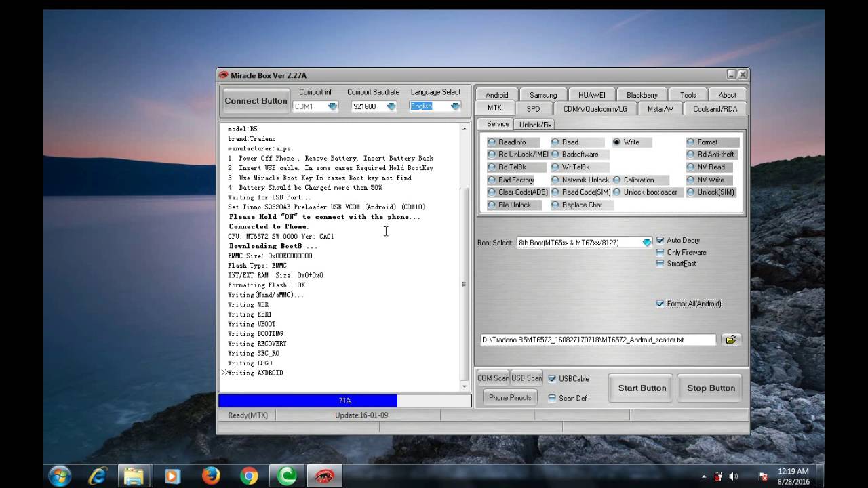Launch Firefox from taskbar
This screenshot has height=488, width=868.
point(210,476)
